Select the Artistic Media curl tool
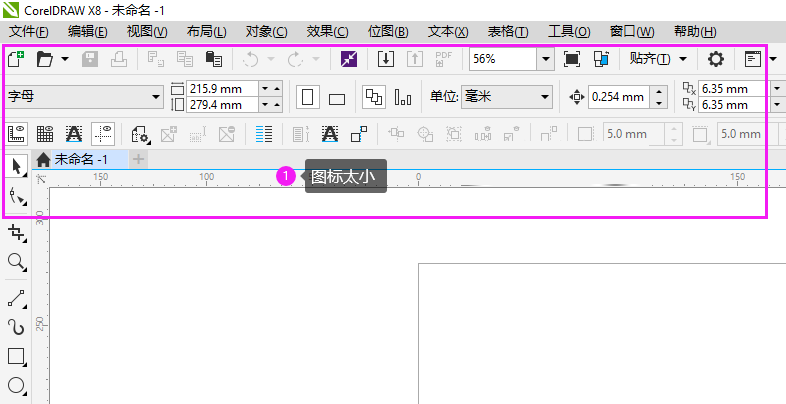 (17, 327)
